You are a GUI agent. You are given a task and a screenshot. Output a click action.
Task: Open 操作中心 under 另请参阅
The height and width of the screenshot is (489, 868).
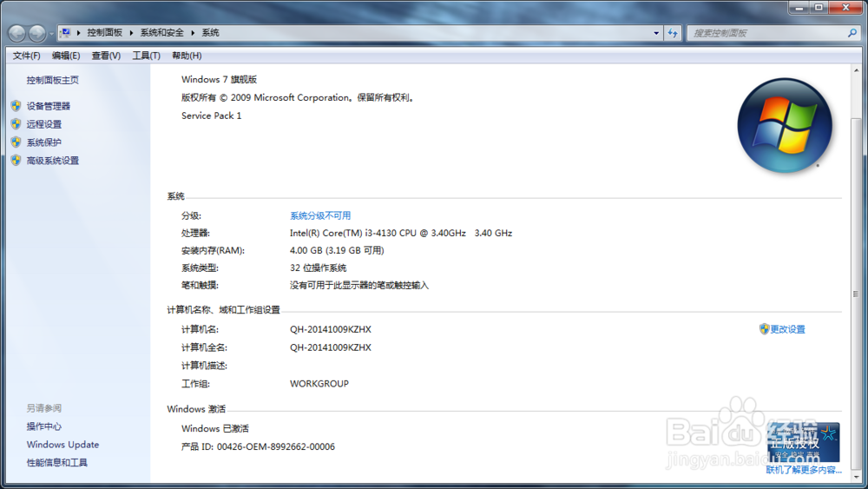(44, 426)
